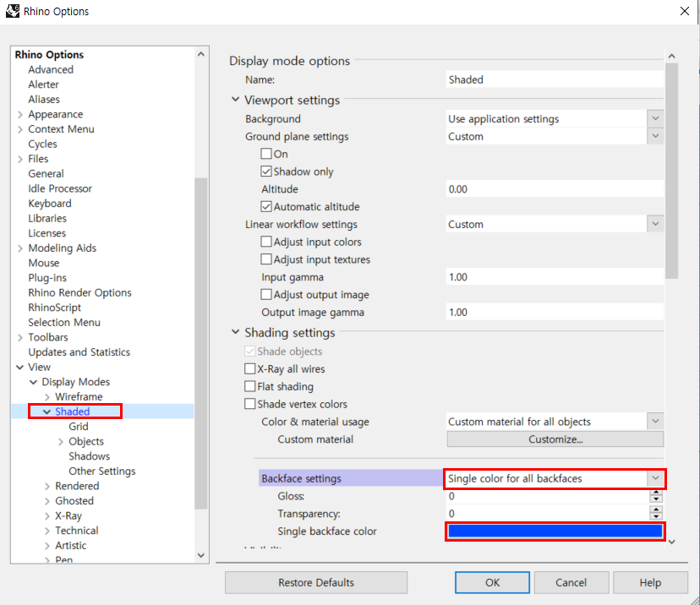Open Ground plane settings dropdown
700x605 pixels.
click(x=655, y=136)
